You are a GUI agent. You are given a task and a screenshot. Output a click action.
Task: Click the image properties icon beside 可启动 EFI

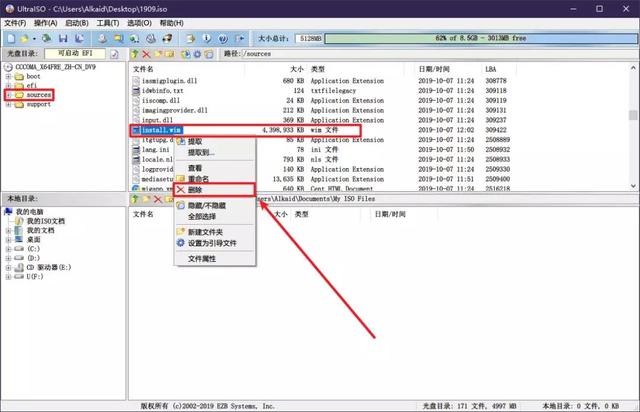(114, 54)
